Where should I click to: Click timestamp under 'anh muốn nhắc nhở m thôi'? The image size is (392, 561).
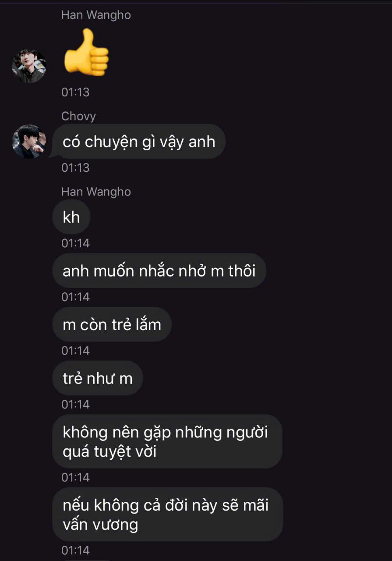pos(75,297)
